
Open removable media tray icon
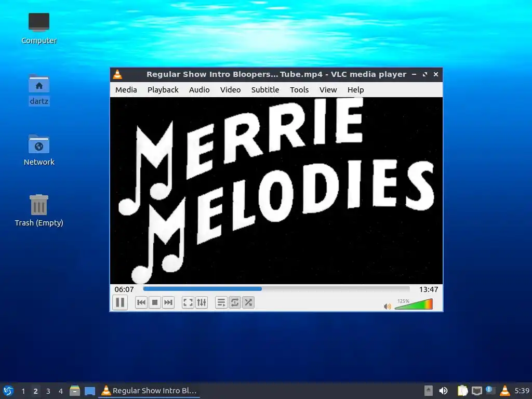point(429,391)
